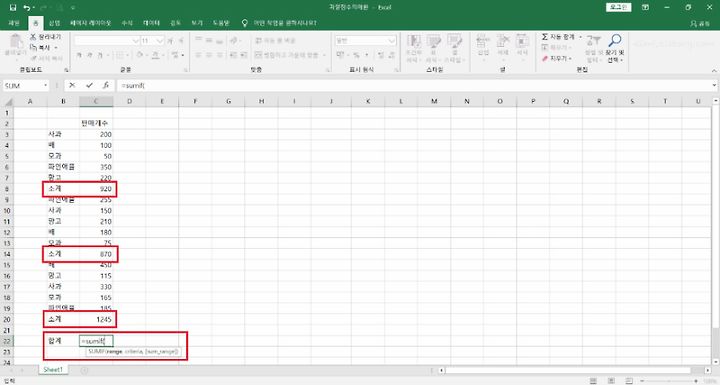Click the Insert cells icon
This screenshot has height=385, width=720.
[483, 41]
